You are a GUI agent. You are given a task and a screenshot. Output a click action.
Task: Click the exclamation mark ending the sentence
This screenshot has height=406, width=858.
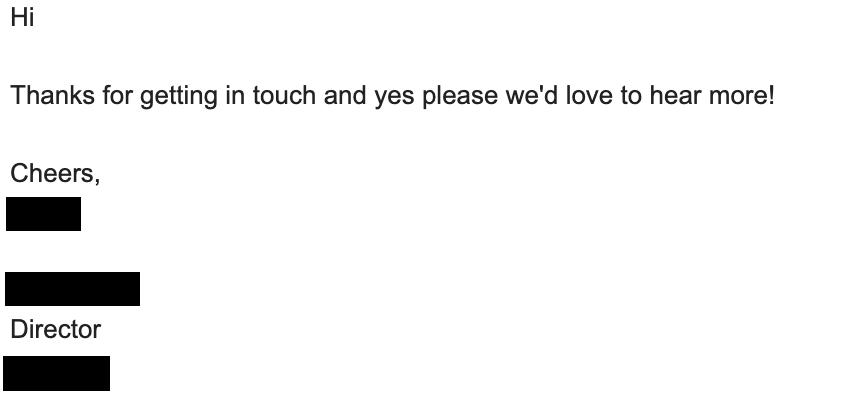pos(772,95)
